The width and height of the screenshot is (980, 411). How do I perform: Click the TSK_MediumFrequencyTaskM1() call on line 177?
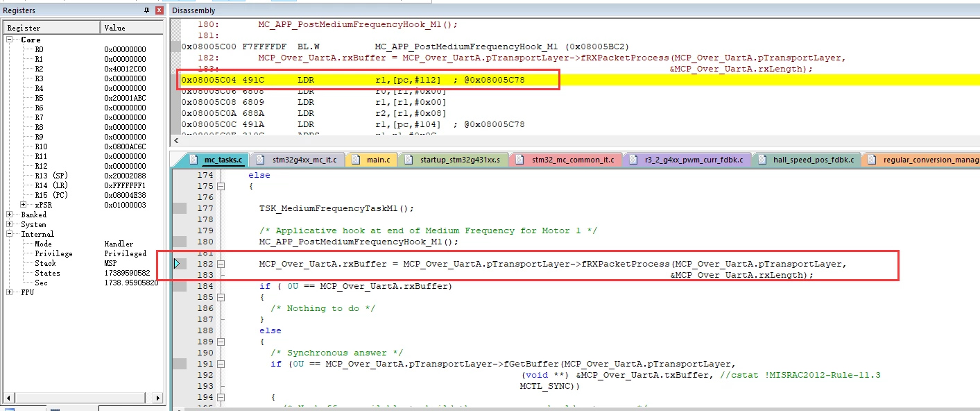click(336, 208)
